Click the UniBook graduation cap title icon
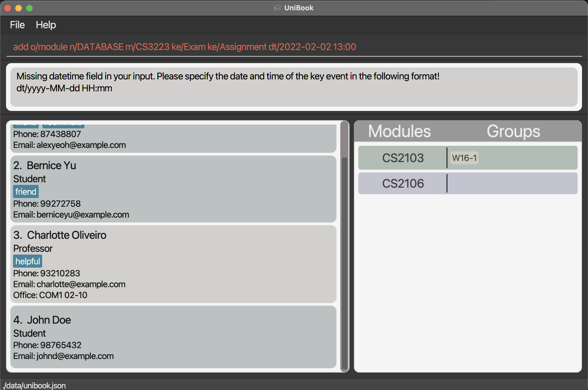This screenshot has height=390, width=588. coord(277,8)
